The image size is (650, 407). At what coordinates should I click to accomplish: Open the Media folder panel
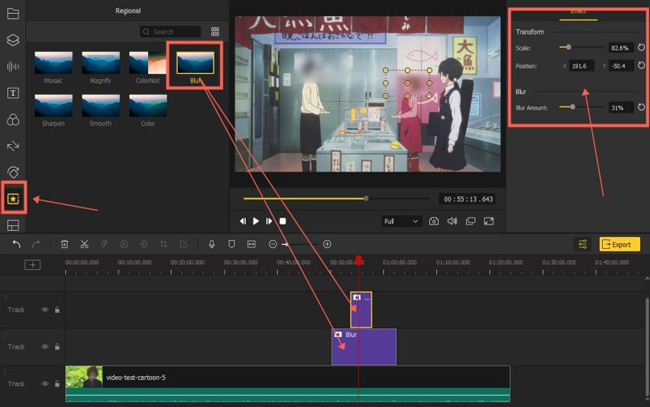(13, 14)
